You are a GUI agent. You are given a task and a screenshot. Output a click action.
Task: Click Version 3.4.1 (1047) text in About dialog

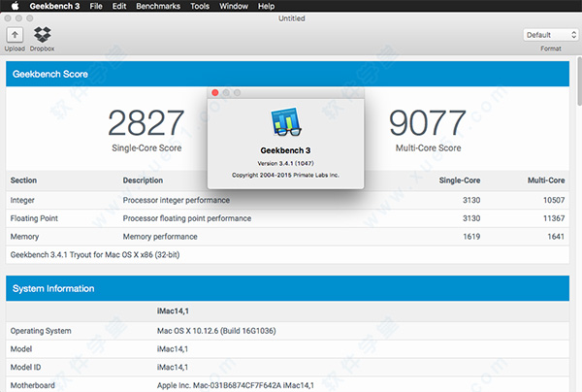point(285,163)
